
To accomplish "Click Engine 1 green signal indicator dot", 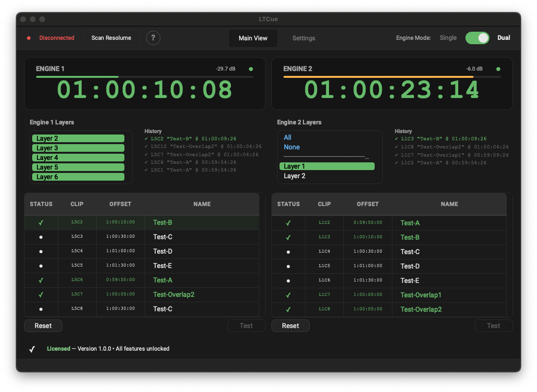I will pyautogui.click(x=251, y=69).
